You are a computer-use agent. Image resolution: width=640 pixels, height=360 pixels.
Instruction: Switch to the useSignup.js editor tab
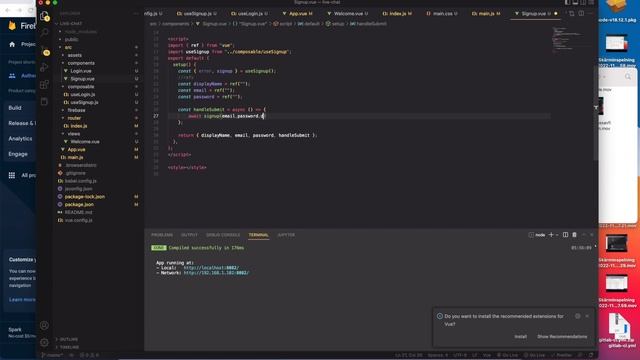coord(197,13)
